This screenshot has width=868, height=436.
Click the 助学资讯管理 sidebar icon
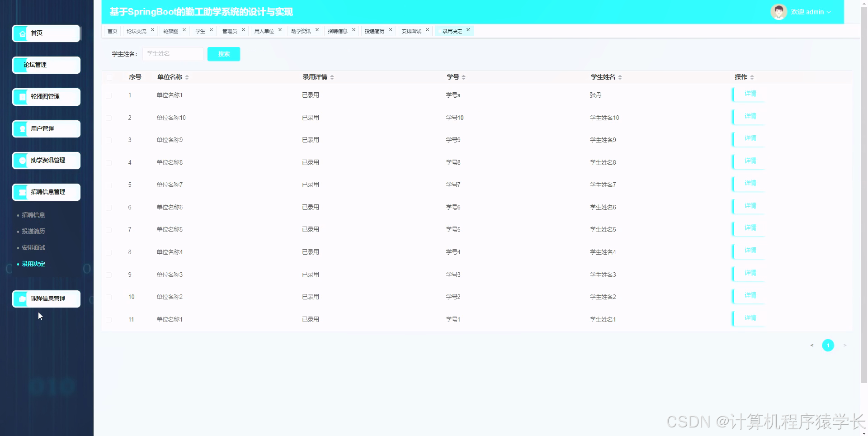tap(22, 161)
